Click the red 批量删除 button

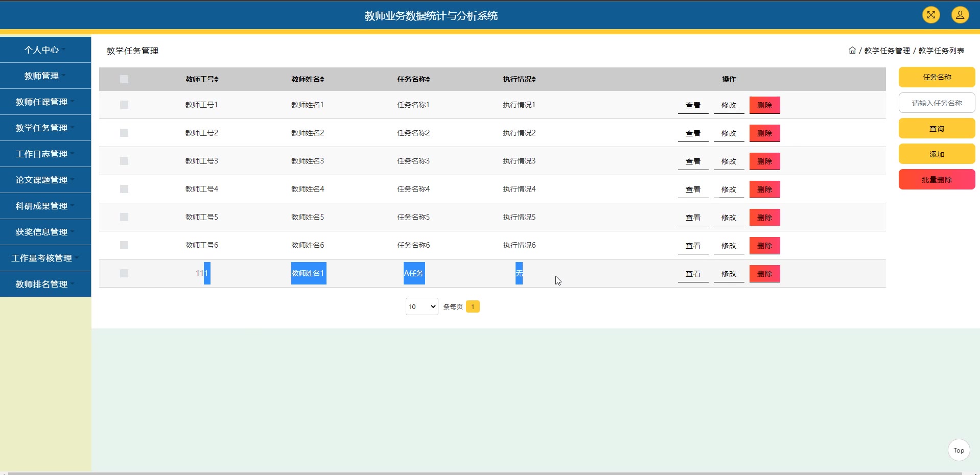pos(937,179)
